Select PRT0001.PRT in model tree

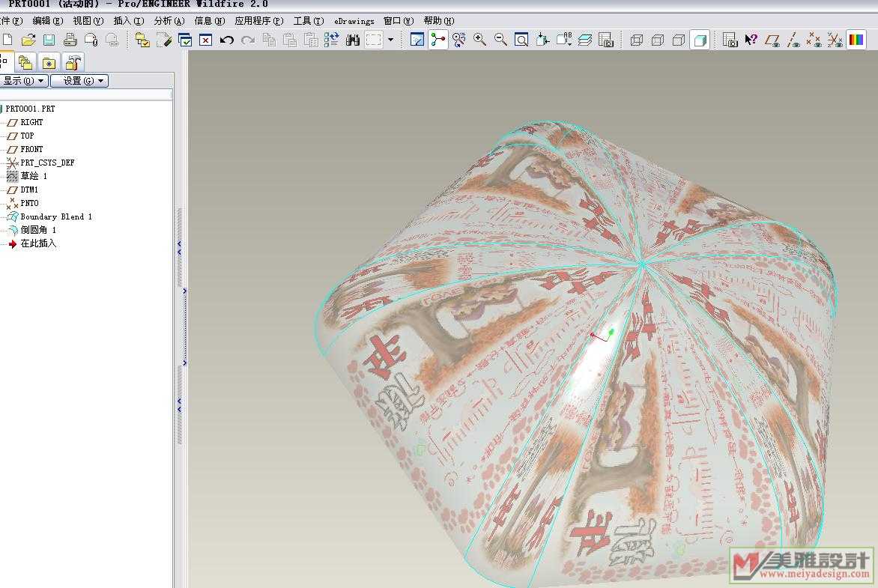[x=29, y=109]
